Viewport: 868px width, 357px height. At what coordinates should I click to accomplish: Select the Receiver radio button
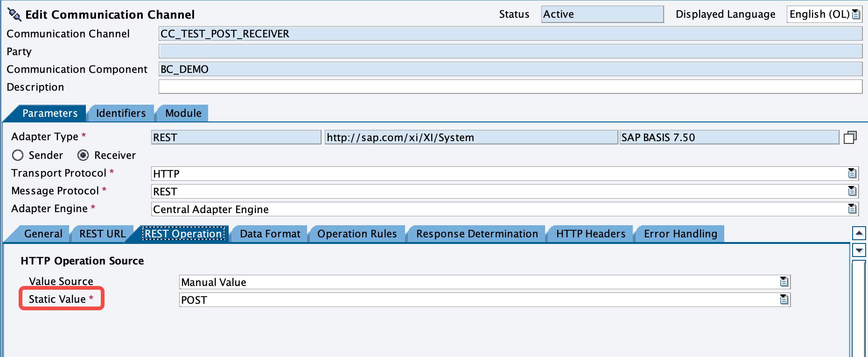[83, 155]
